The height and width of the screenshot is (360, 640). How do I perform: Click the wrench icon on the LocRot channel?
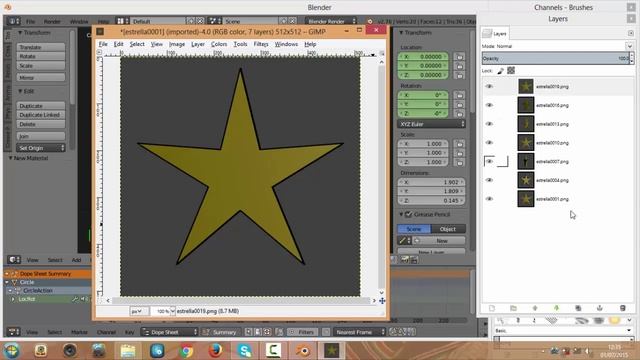(x=75, y=299)
